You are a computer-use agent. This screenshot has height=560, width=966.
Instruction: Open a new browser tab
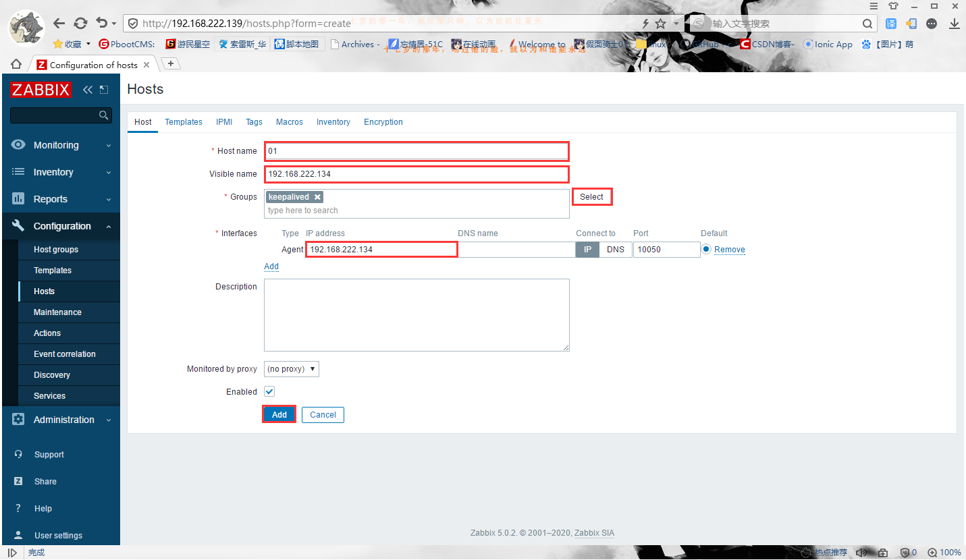[171, 63]
